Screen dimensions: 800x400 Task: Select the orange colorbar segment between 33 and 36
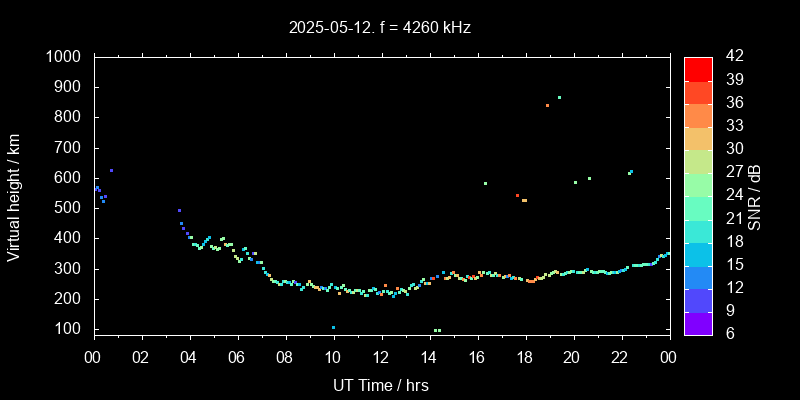click(698, 115)
